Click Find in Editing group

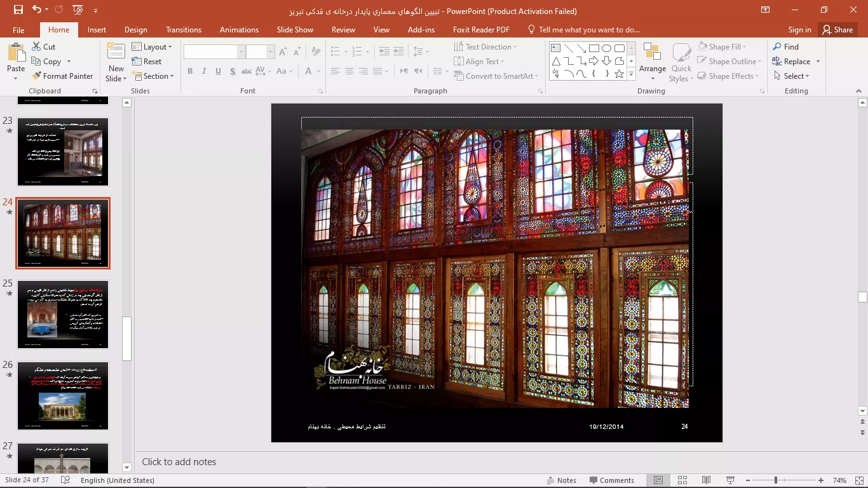pos(785,46)
